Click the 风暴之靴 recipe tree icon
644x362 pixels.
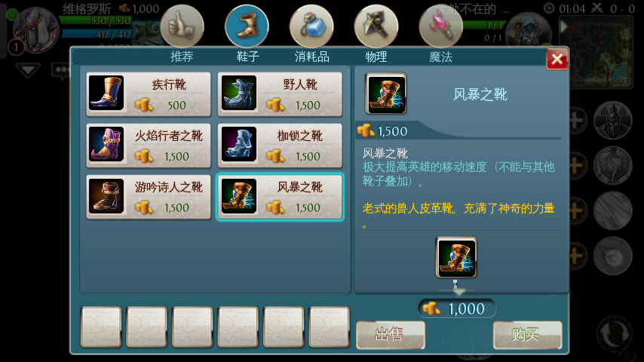pos(456,258)
